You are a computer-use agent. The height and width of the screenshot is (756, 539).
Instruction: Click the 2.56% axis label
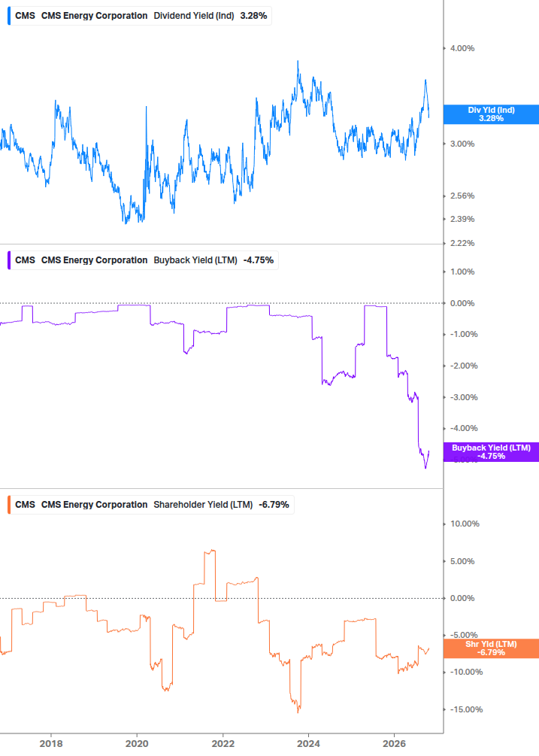coord(462,196)
